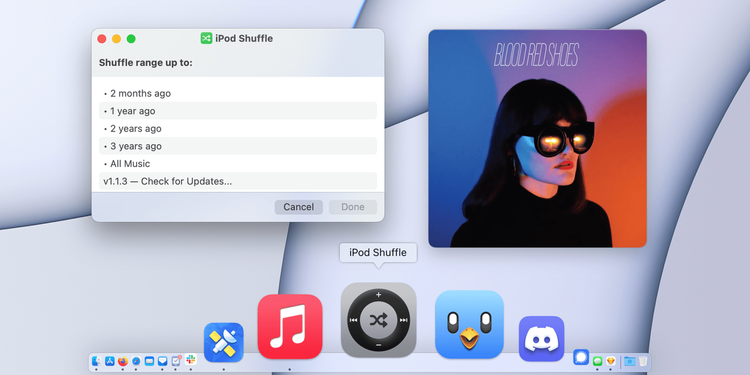Launch Tweetbot from the Dock
The width and height of the screenshot is (750, 375).
pyautogui.click(x=469, y=324)
